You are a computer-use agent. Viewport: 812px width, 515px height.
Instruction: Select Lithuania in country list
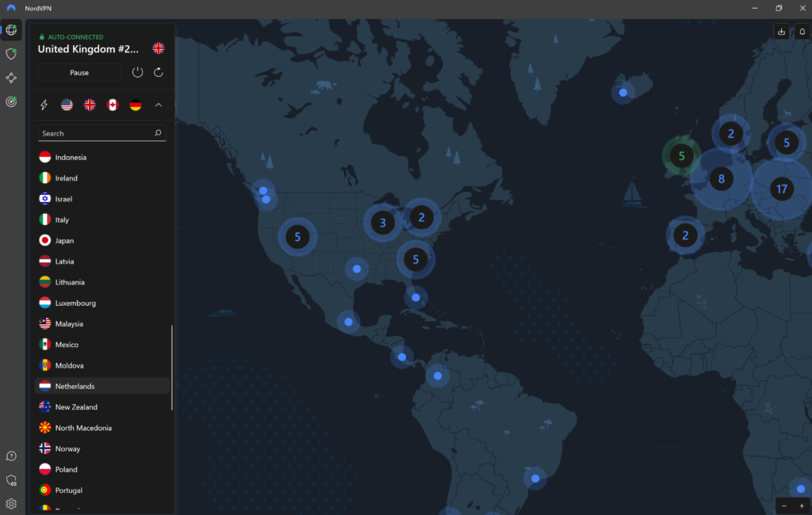[x=102, y=282]
